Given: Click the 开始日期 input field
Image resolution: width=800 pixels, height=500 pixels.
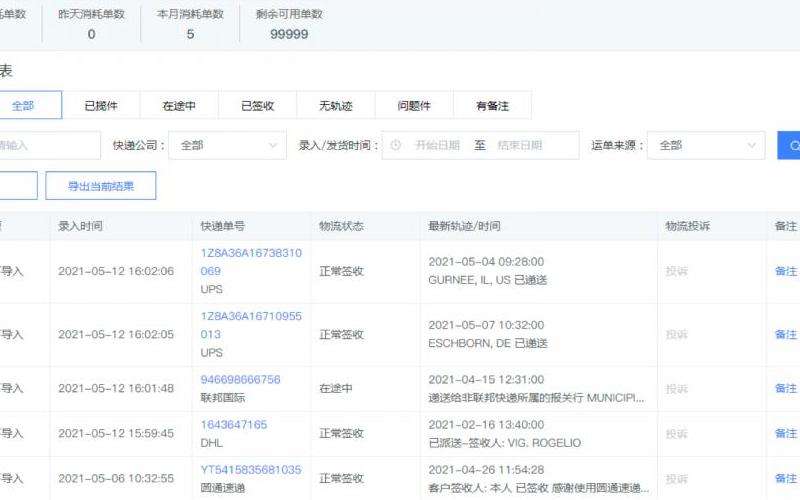Looking at the screenshot, I should [x=437, y=145].
